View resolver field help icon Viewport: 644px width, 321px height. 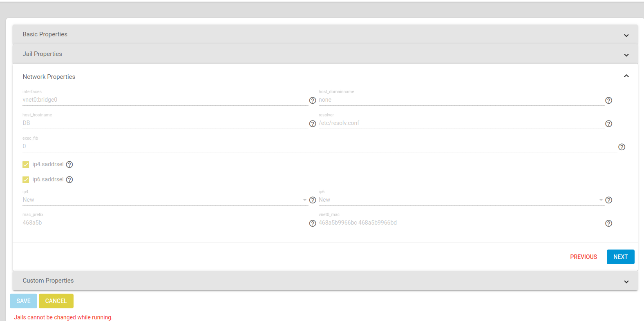click(608, 124)
